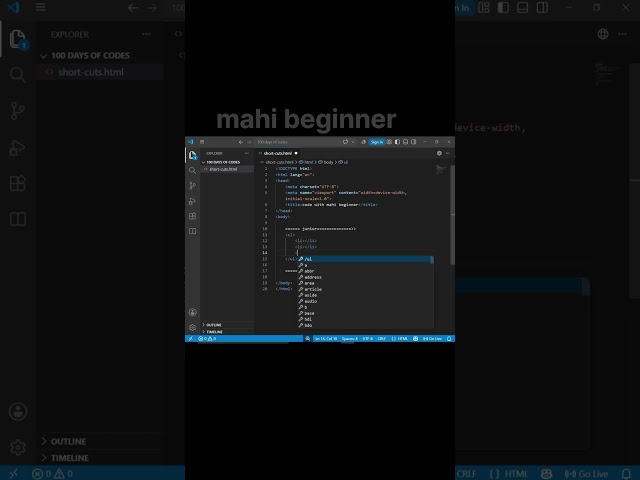Open errors and warnings in center window status bar

tap(207, 338)
